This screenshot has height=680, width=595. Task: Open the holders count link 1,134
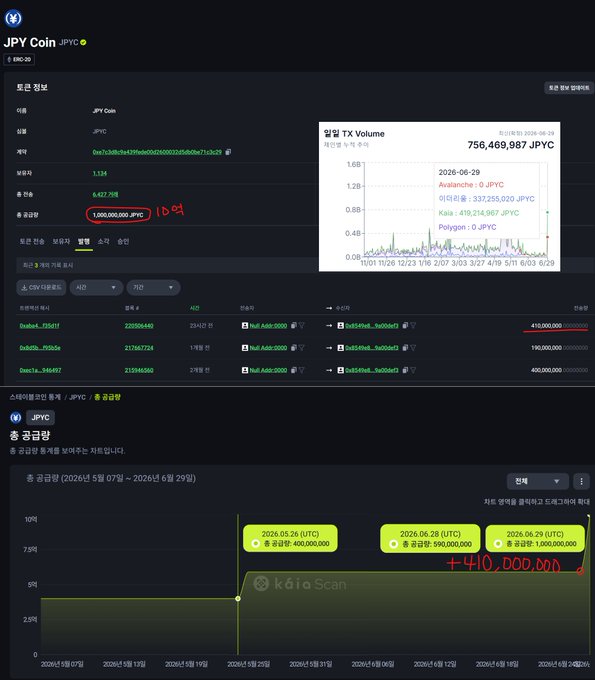coord(100,173)
